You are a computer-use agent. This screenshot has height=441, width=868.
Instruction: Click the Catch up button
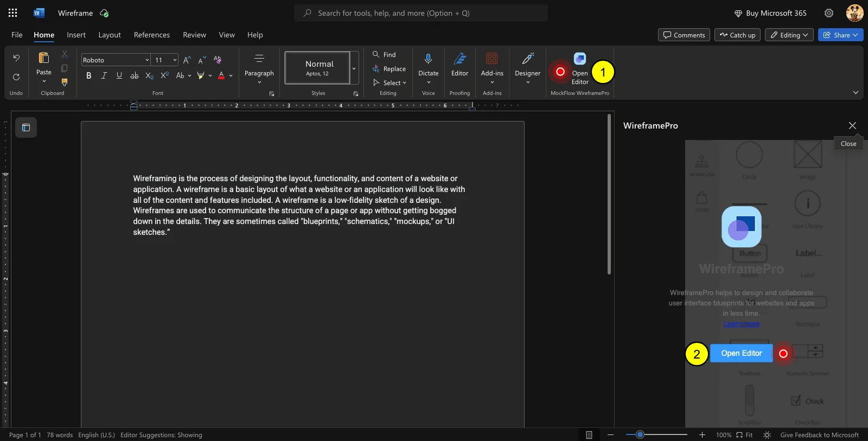click(x=737, y=35)
